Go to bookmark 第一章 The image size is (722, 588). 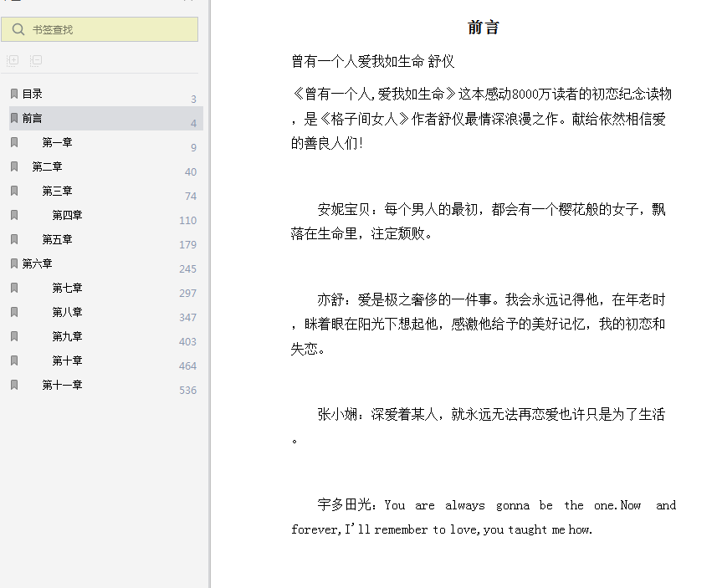pos(57,142)
